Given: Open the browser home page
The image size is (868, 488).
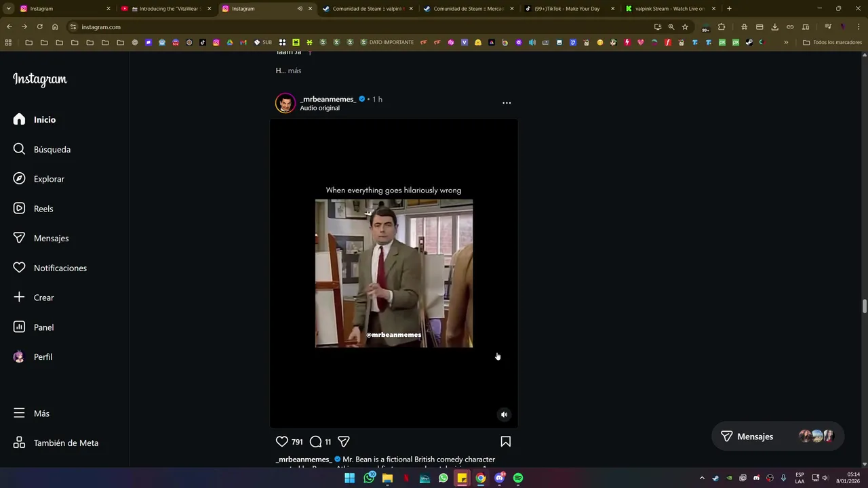Looking at the screenshot, I should click(x=55, y=27).
